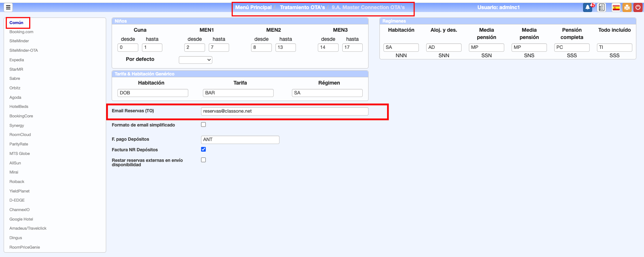This screenshot has width=644, height=257.
Task: Expand the Por defecto dropdown
Action: point(196,60)
